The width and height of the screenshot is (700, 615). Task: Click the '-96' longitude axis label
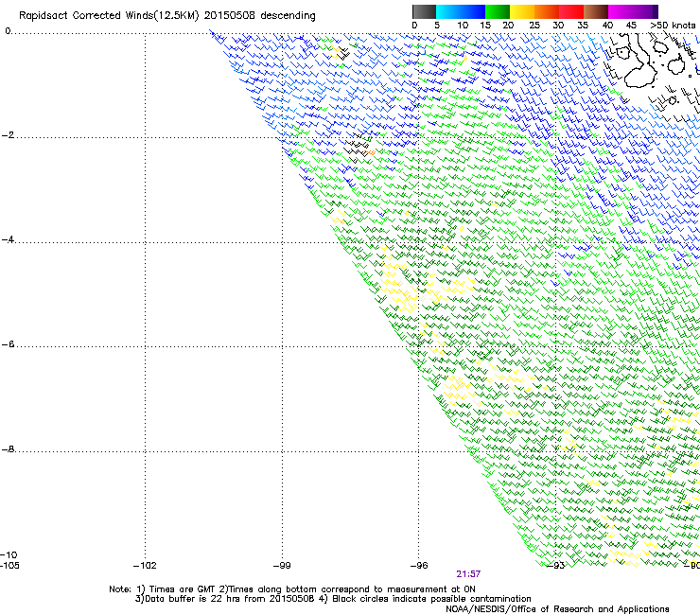tap(419, 566)
